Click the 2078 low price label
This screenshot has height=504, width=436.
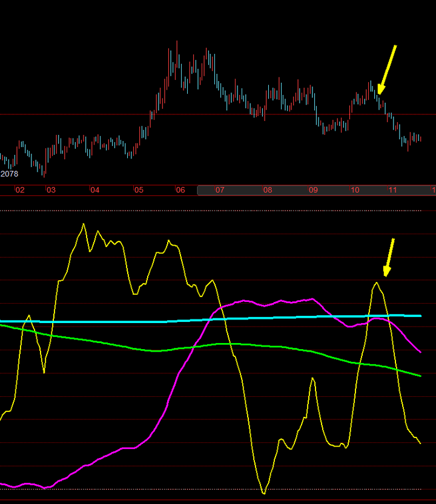(9, 174)
